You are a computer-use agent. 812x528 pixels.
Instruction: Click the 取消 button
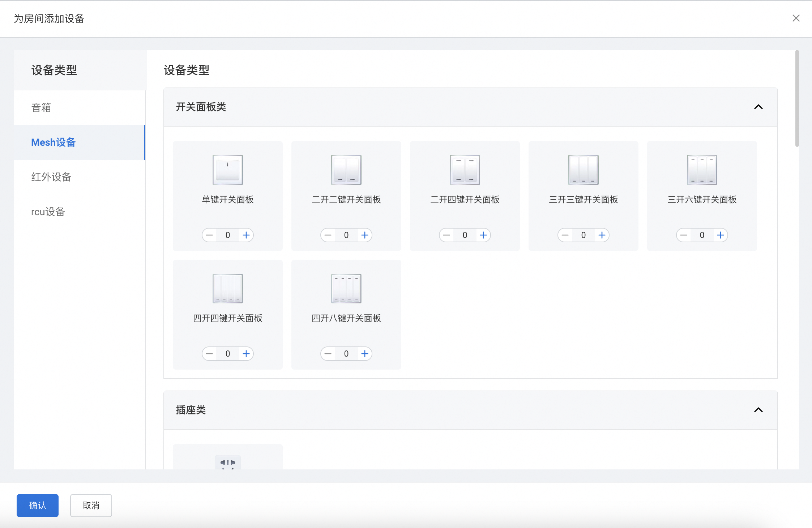tap(91, 505)
